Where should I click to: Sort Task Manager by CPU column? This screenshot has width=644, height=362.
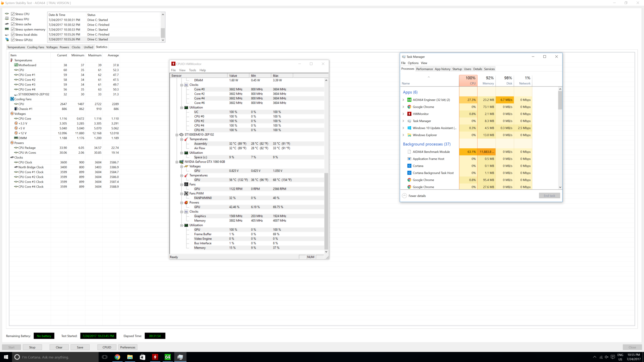pyautogui.click(x=468, y=80)
